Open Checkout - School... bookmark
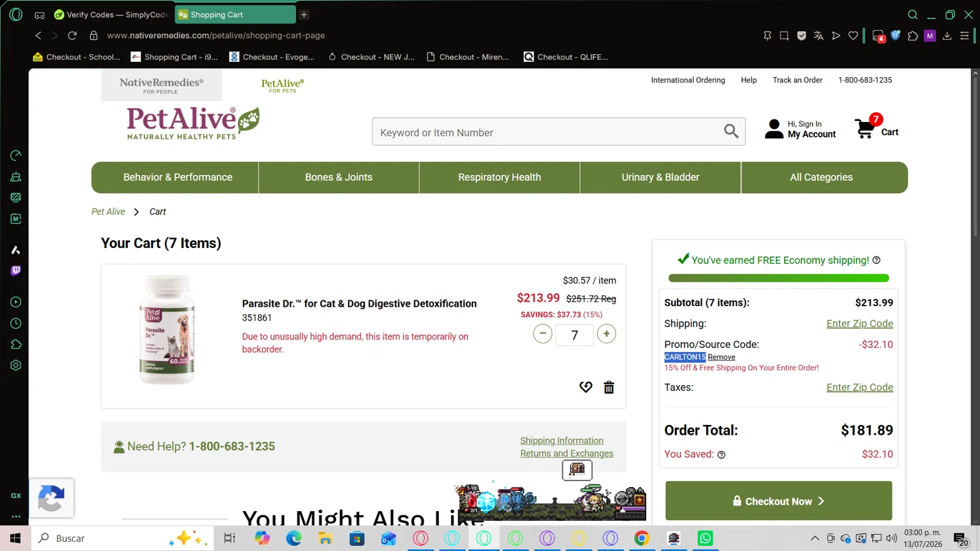980x551 pixels. [x=76, y=57]
